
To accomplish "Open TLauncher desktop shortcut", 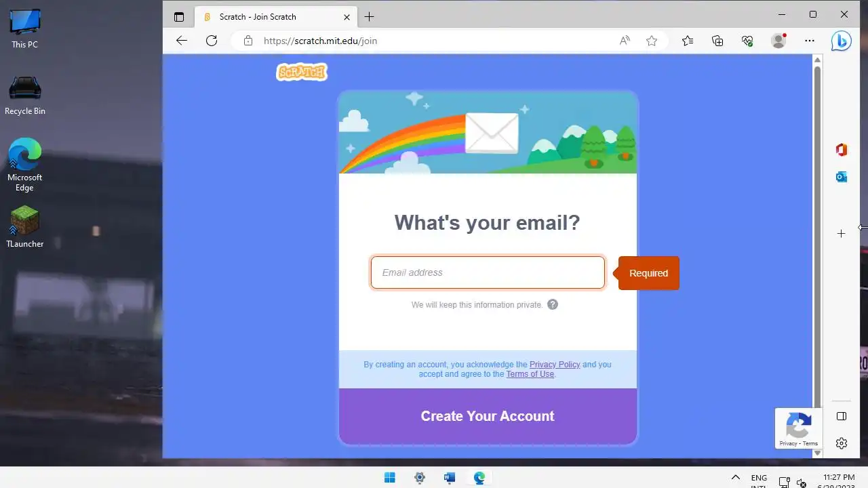I will 25,228.
